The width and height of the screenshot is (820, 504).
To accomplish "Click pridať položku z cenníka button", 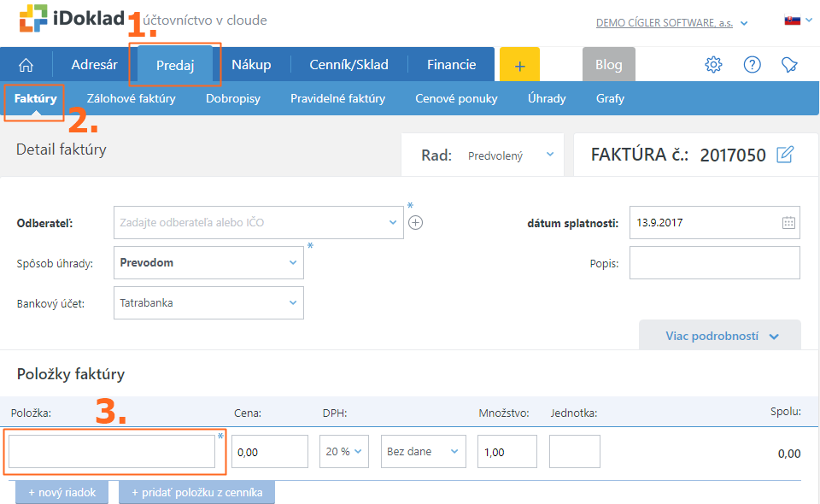I will click(x=196, y=493).
